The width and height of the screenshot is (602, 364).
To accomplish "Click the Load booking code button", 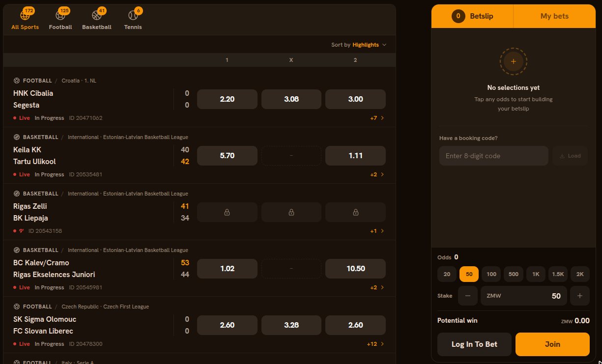I will pos(570,156).
